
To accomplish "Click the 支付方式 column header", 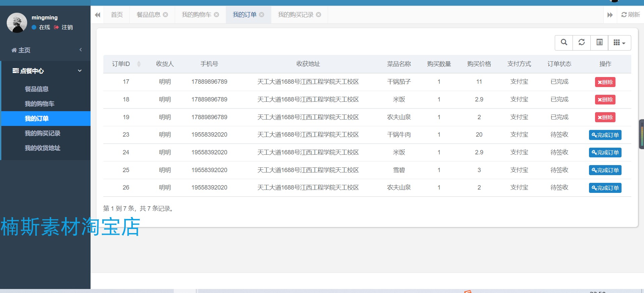I will click(x=519, y=64).
